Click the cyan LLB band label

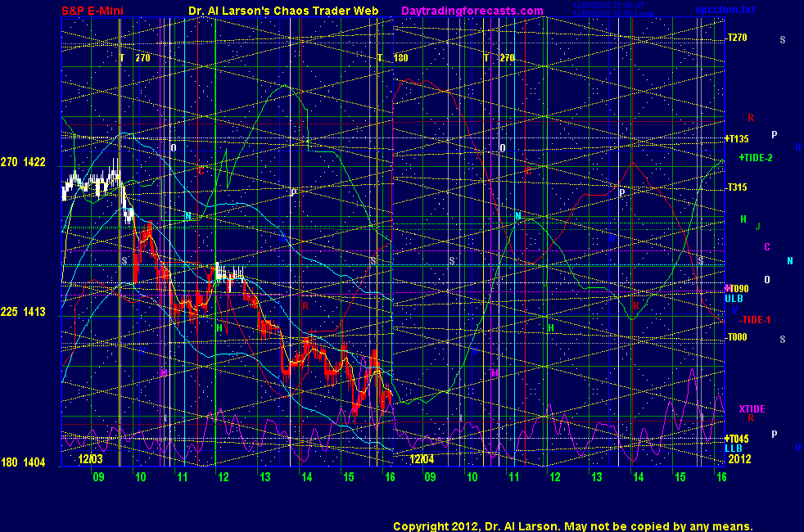click(x=734, y=449)
